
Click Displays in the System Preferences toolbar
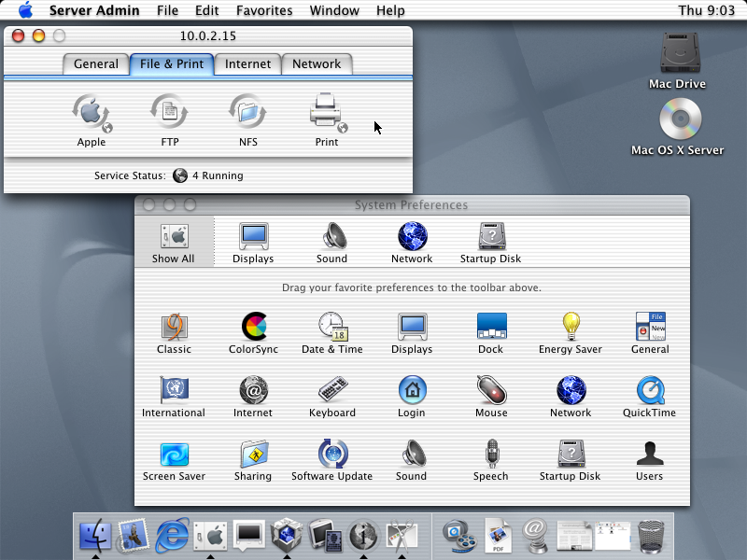[253, 243]
